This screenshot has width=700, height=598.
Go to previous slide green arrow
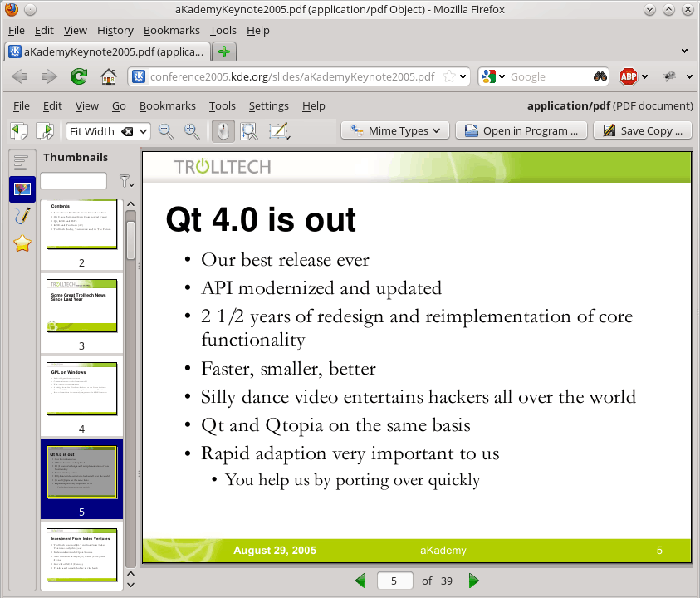click(360, 581)
